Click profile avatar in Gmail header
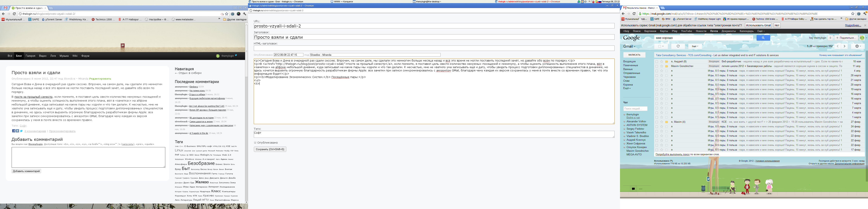The image size is (868, 209). [x=862, y=38]
